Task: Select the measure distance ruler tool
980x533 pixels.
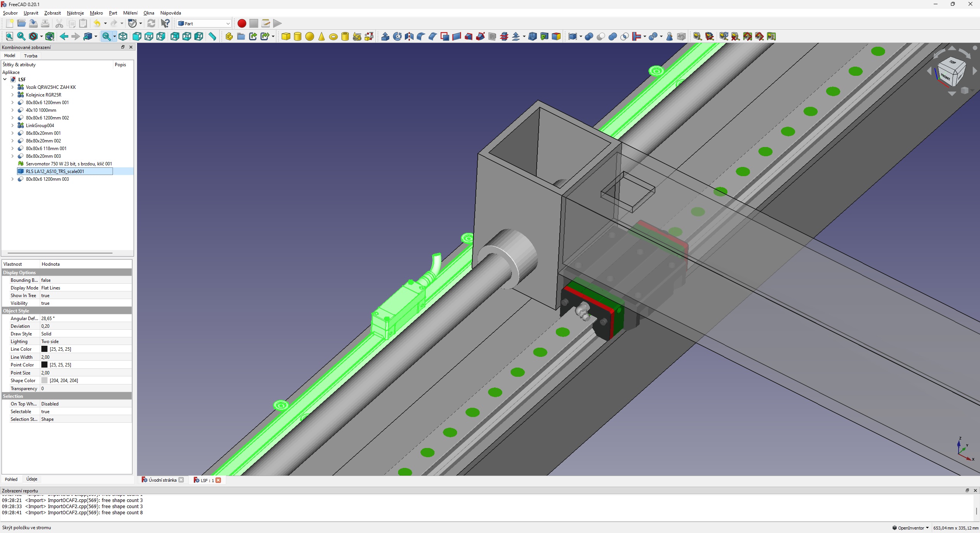Action: (x=212, y=36)
